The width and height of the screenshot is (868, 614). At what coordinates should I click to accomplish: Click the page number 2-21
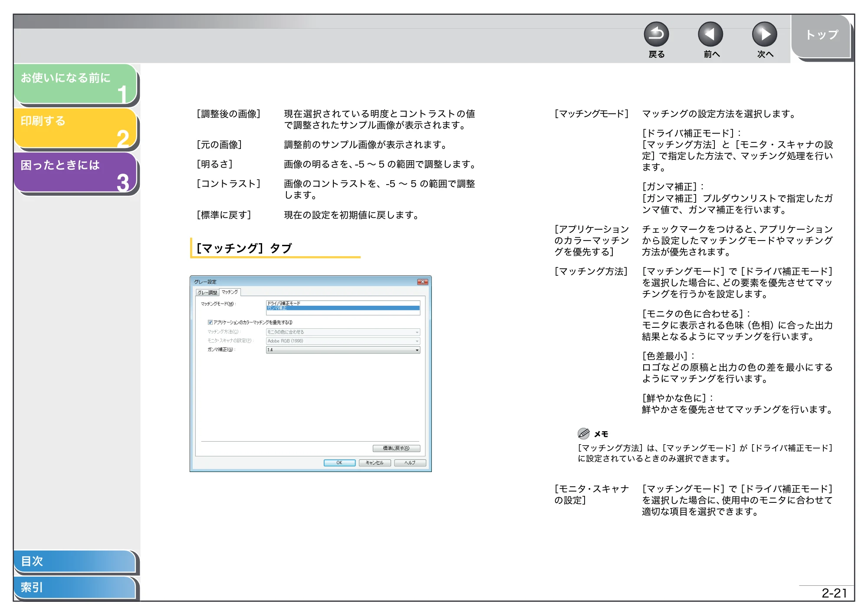point(834,593)
